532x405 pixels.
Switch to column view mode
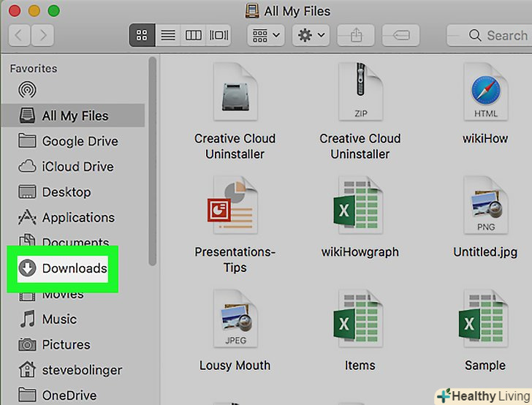click(x=193, y=35)
